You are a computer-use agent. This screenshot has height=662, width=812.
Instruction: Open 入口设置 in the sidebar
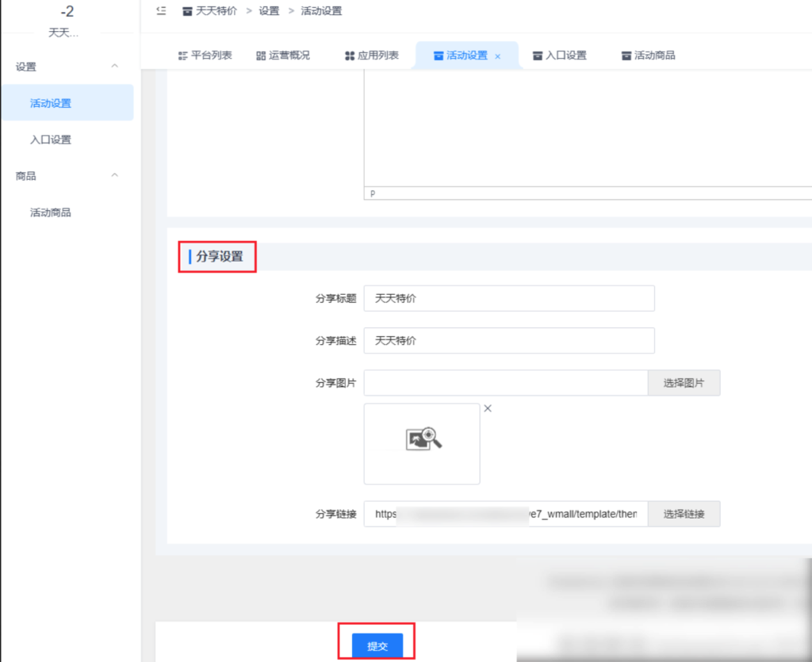(x=51, y=140)
